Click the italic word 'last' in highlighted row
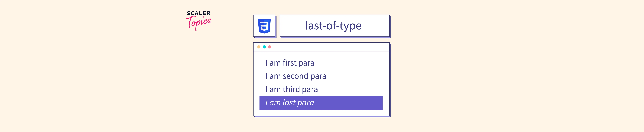Image resolution: width=644 pixels, height=132 pixels. pyautogui.click(x=289, y=103)
